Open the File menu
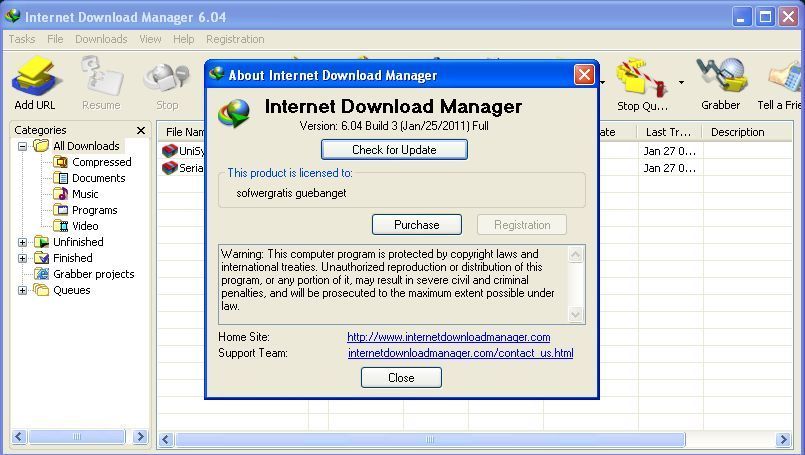Screen dimensions: 805x455 point(55,39)
